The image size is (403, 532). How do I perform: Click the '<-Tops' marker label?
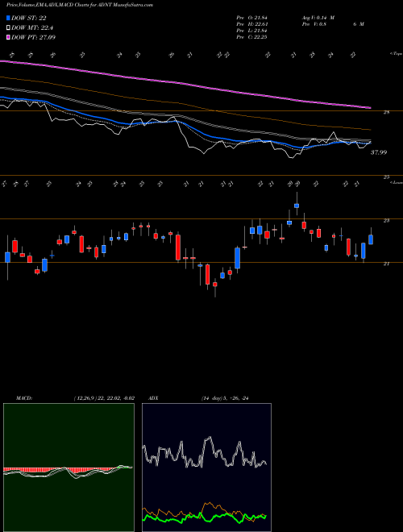(x=396, y=54)
